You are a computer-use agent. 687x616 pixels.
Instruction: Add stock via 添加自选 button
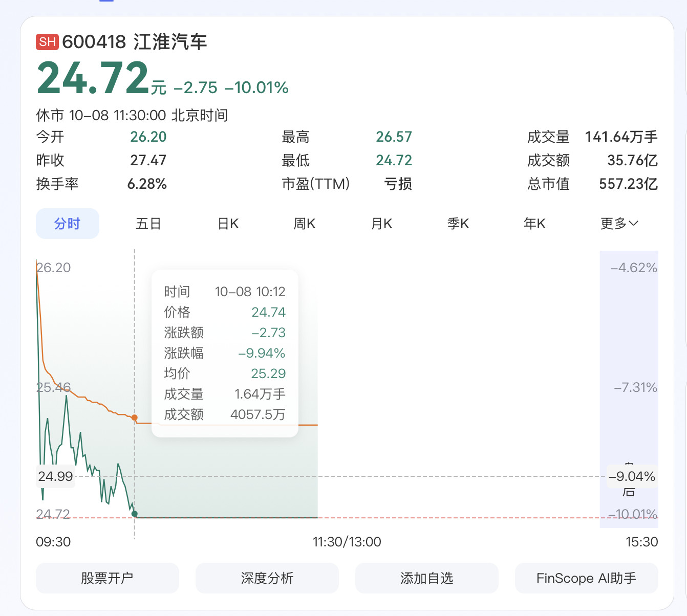coord(427,578)
